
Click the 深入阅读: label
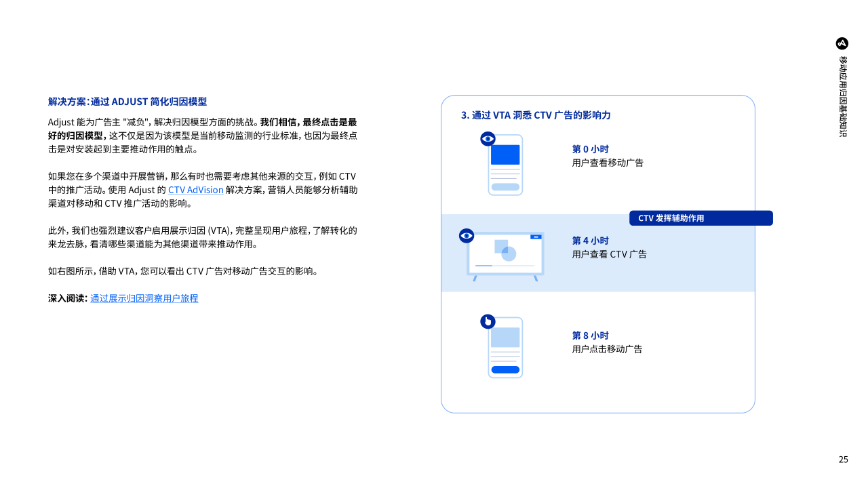[68, 298]
